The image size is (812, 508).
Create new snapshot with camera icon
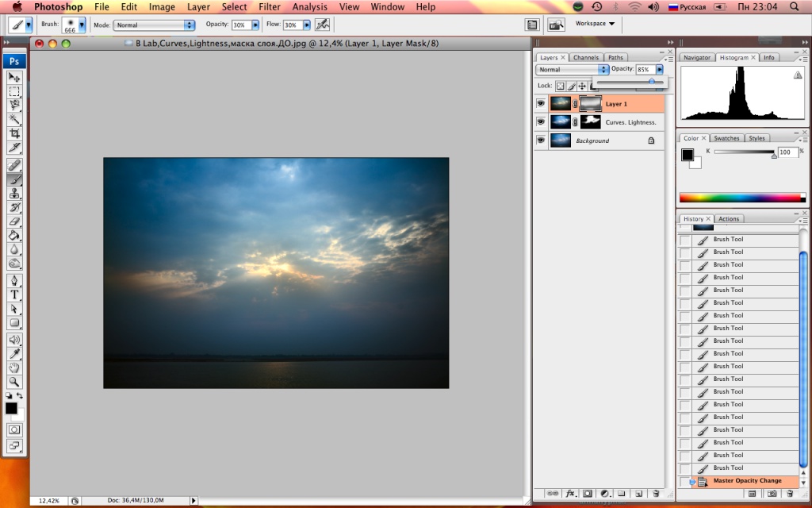coord(772,494)
